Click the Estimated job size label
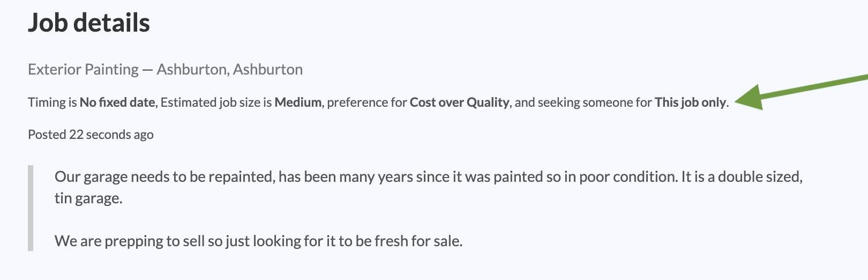This screenshot has width=868, height=280. 211,102
